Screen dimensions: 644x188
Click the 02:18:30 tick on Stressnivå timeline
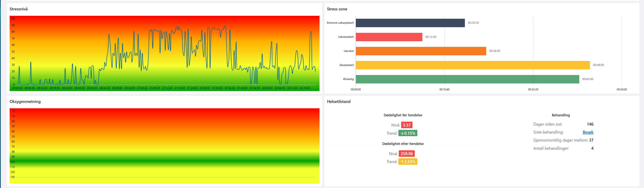(305, 88)
